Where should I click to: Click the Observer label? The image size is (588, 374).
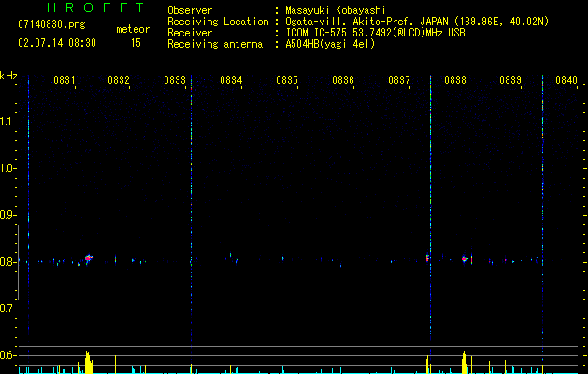190,10
